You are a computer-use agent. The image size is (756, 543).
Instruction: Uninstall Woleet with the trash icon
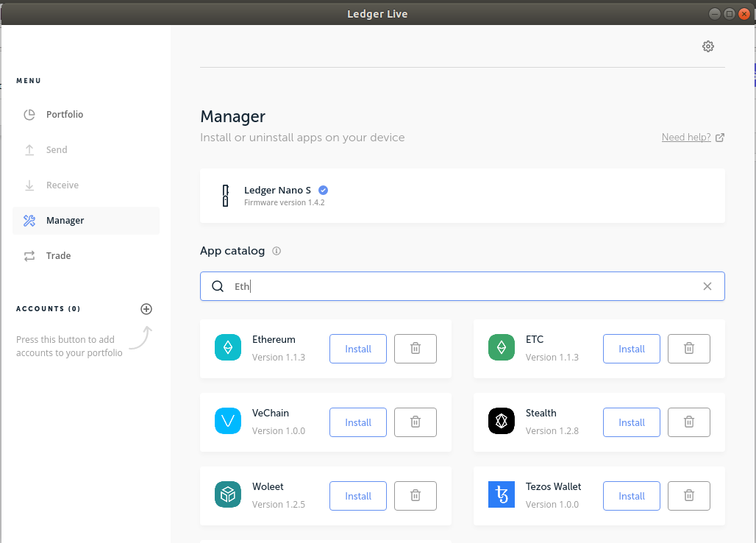pos(415,496)
